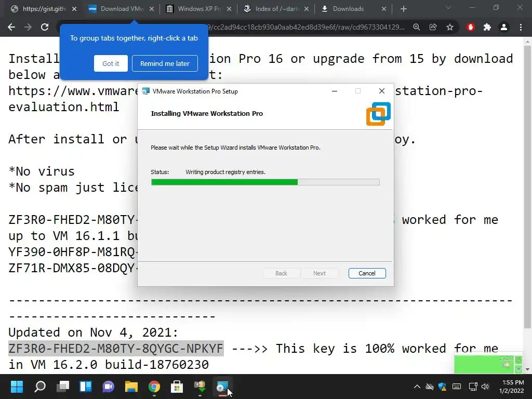Close the VMware Workstation Pro Setup dialog
Image resolution: width=532 pixels, height=399 pixels.
coord(382,91)
